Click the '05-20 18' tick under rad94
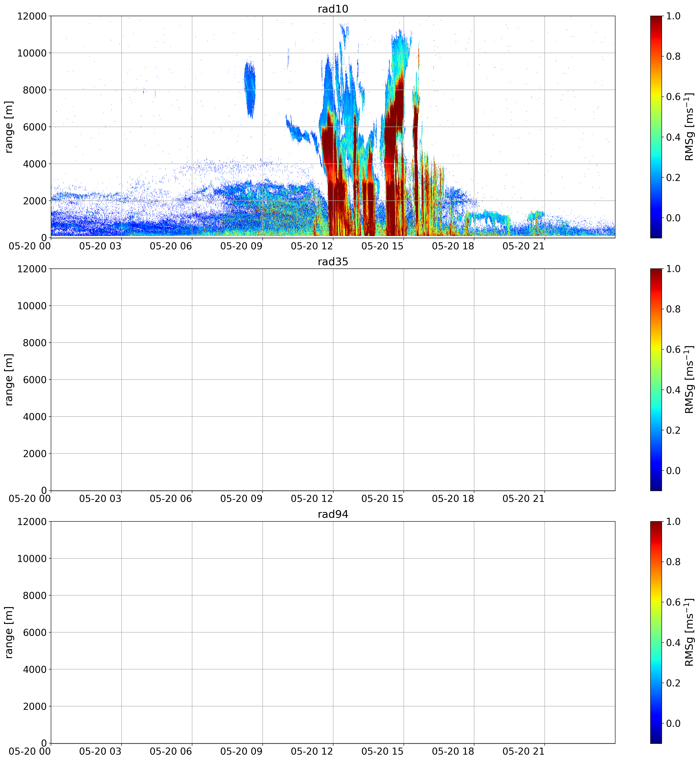 pos(453,751)
